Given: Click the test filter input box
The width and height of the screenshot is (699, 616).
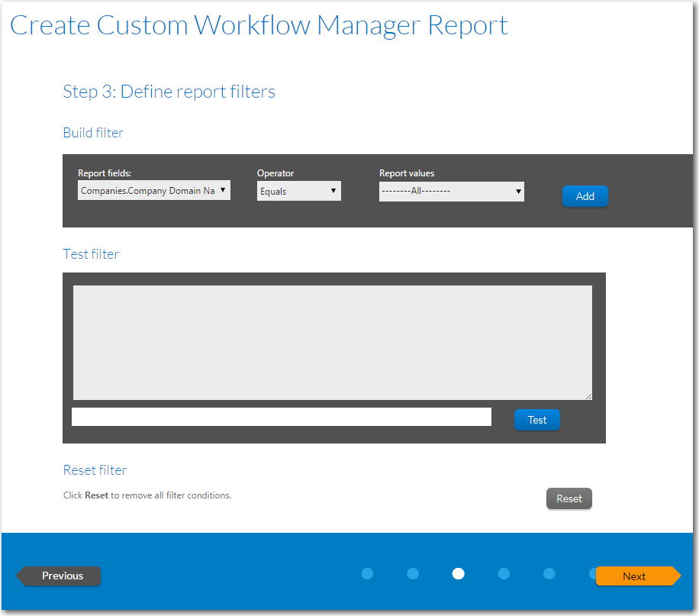Looking at the screenshot, I should pos(282,417).
